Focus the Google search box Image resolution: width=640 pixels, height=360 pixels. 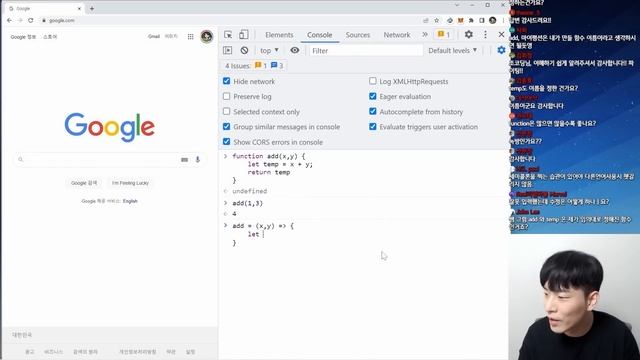click(x=109, y=160)
